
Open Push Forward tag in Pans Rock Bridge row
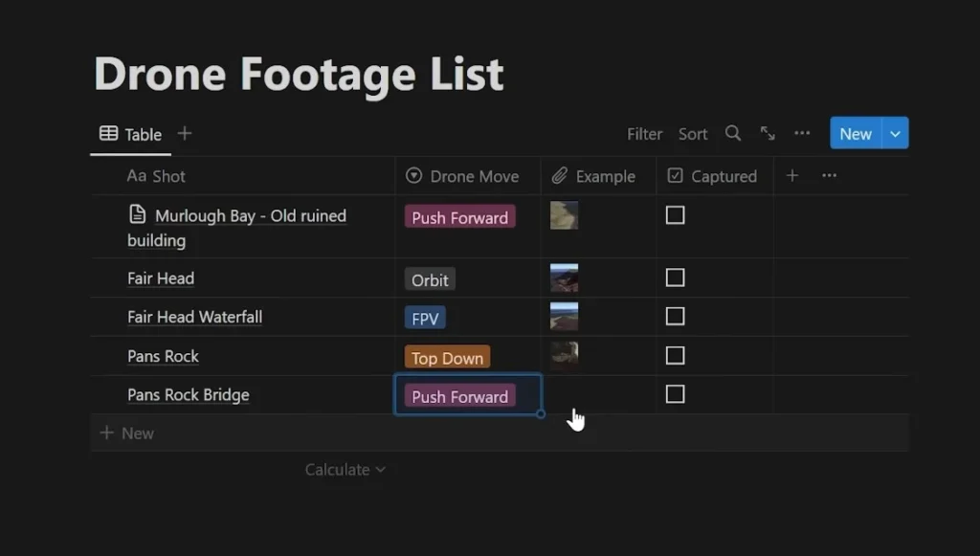460,396
